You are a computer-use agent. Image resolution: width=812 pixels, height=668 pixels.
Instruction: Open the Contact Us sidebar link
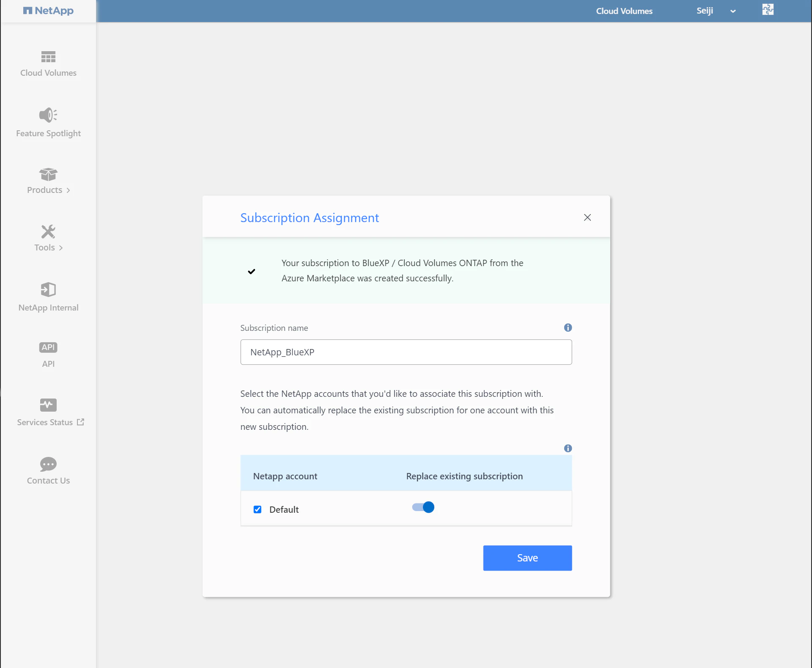pyautogui.click(x=48, y=481)
